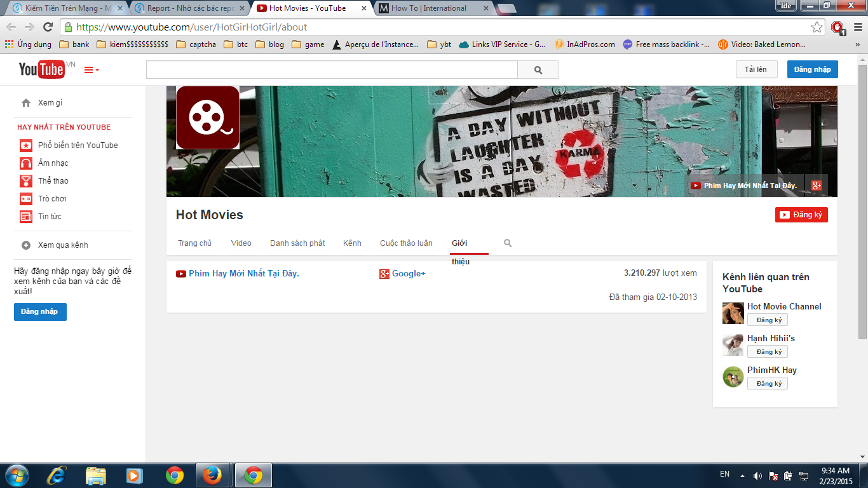This screenshot has width=868, height=488.
Task: Open Hạnh Hihii's related channel
Action: pos(771,338)
